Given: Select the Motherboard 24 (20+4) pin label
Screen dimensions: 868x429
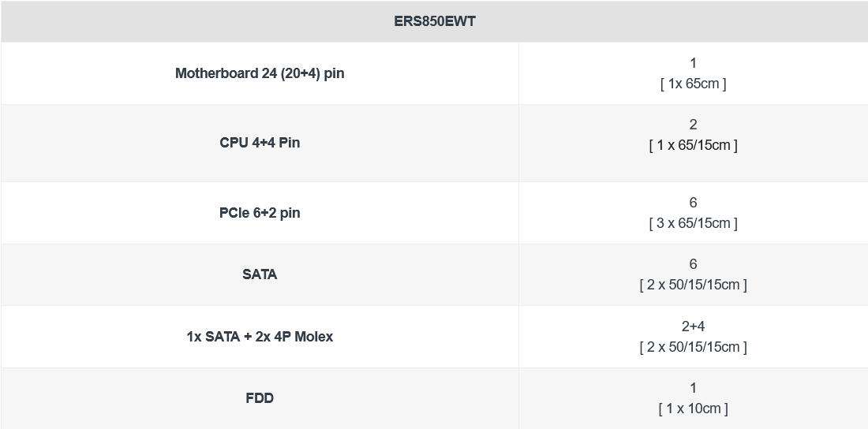Looking at the screenshot, I should coord(260,73).
